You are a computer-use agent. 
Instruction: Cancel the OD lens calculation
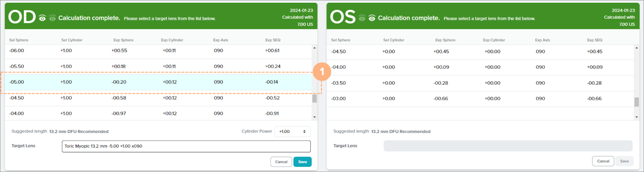point(281,162)
